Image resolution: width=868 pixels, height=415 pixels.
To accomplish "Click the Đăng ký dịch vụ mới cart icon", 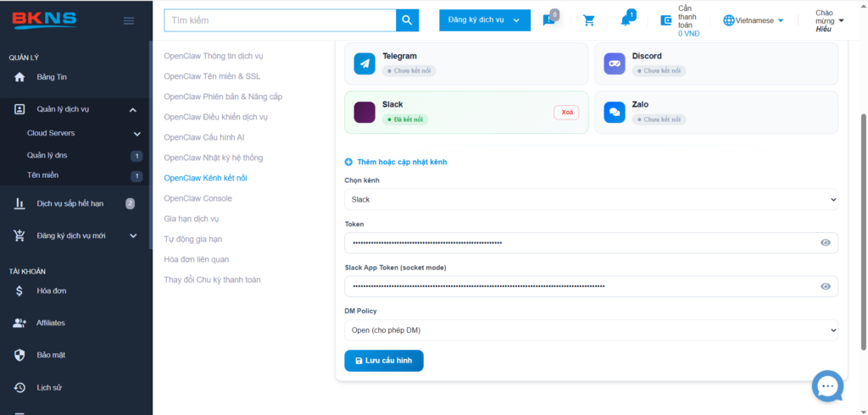I will [19, 235].
